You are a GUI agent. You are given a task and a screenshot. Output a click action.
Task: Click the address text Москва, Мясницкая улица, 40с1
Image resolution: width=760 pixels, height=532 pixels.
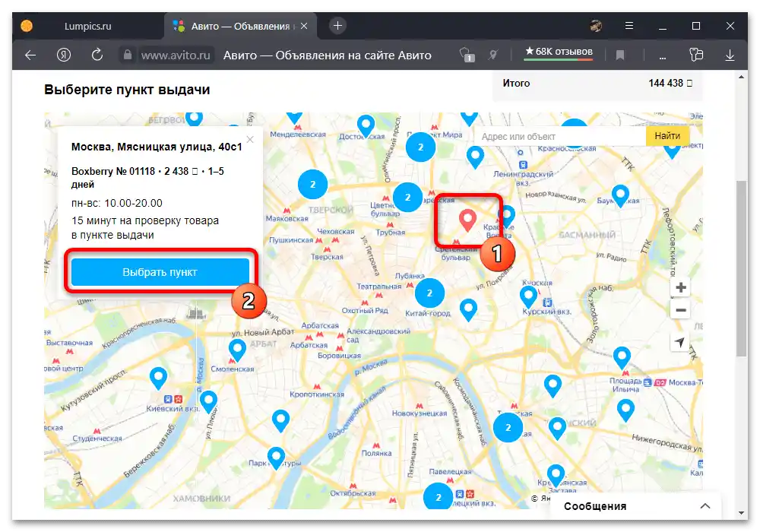(x=157, y=147)
